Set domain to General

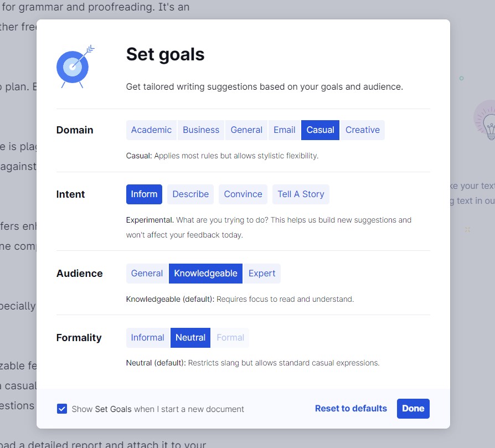click(246, 130)
